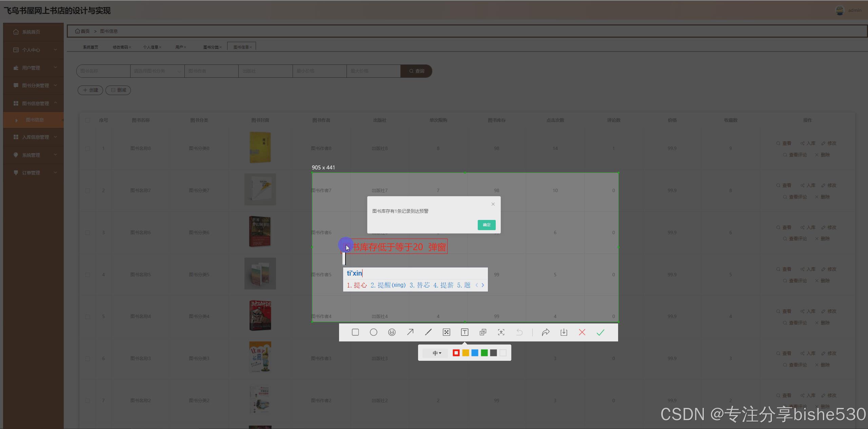The image size is (868, 429).
Task: Select the text annotation tool
Action: (465, 332)
